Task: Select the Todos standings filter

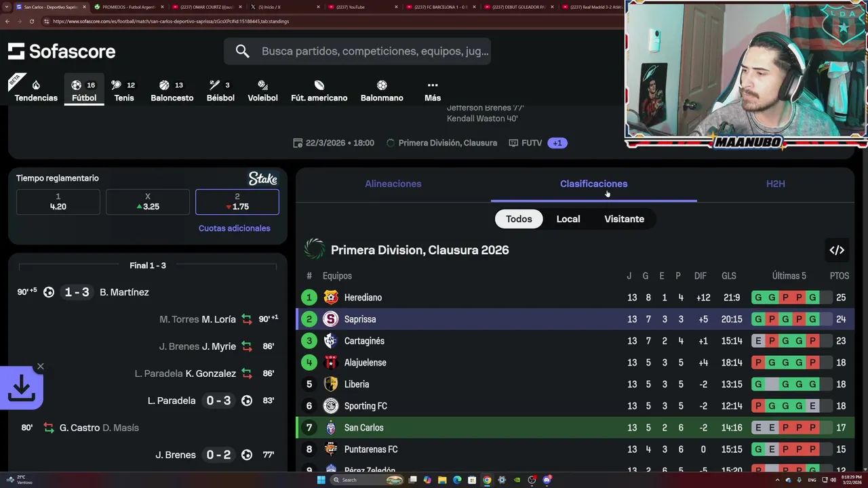Action: coord(519,219)
